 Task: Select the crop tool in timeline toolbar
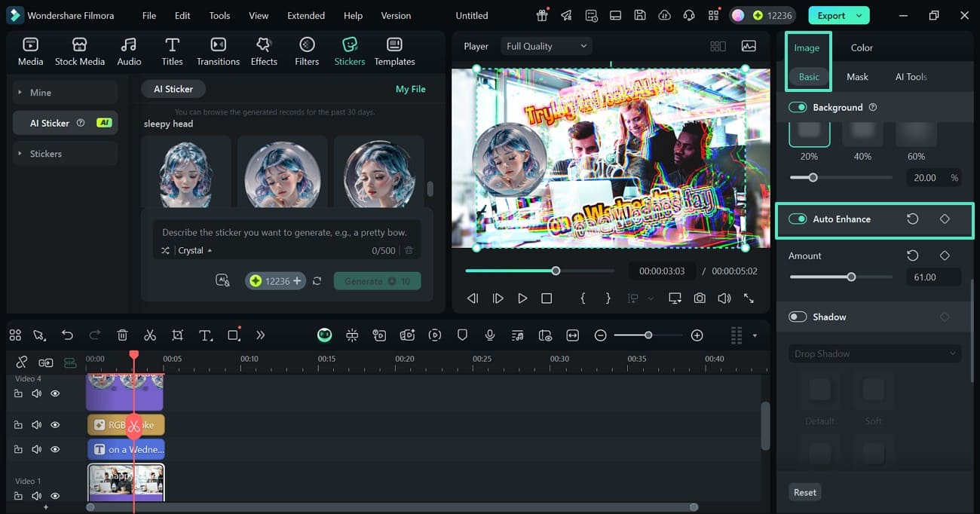(x=177, y=335)
